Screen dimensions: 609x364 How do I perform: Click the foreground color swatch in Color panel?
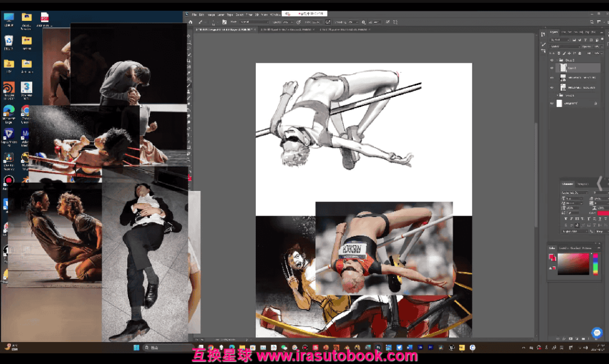coord(551,256)
